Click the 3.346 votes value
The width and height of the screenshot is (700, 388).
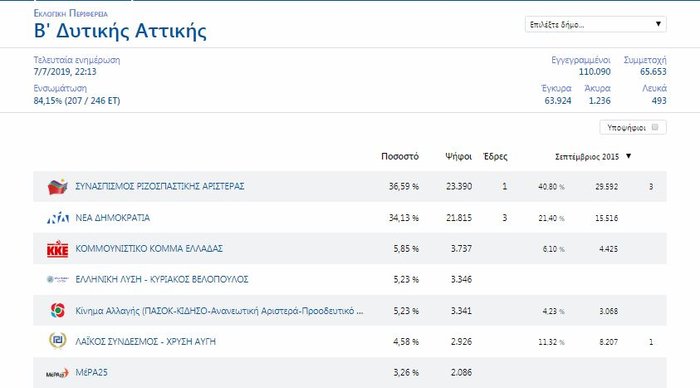tap(461, 280)
